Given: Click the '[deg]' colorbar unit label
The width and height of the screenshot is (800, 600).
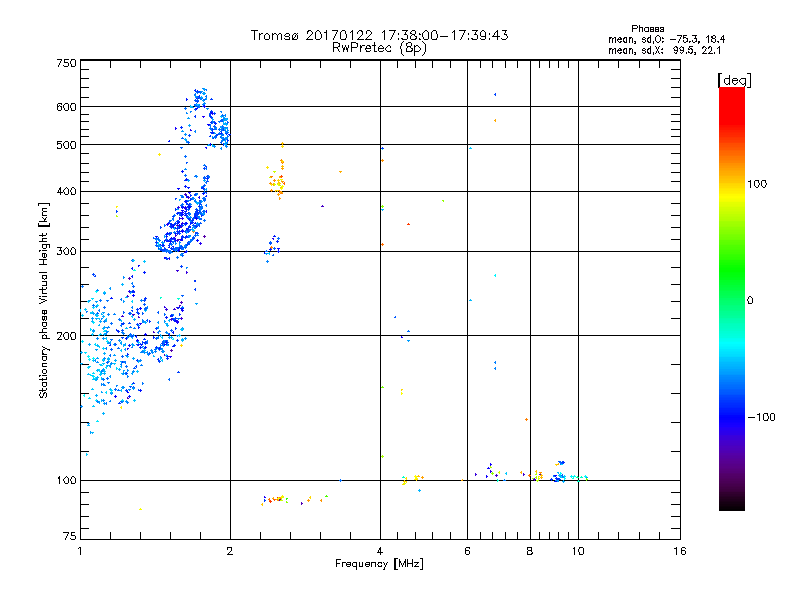Looking at the screenshot, I should click(734, 80).
